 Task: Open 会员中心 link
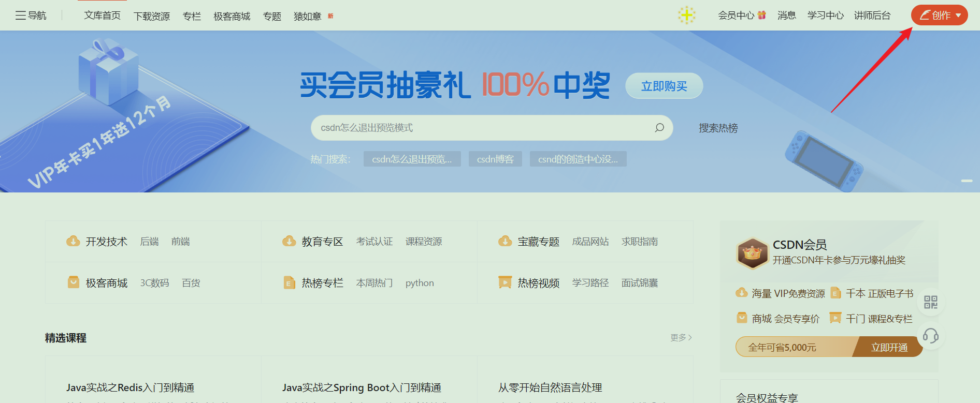pos(736,16)
